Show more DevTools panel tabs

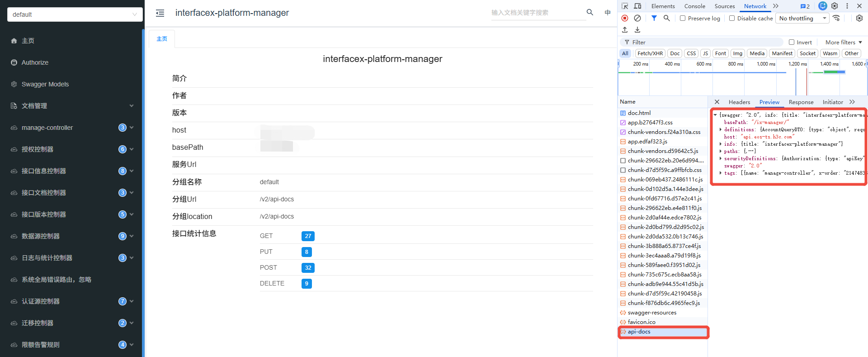(x=776, y=6)
